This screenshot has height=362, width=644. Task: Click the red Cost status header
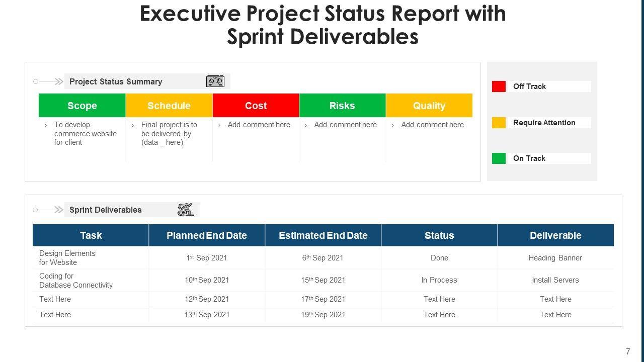256,106
